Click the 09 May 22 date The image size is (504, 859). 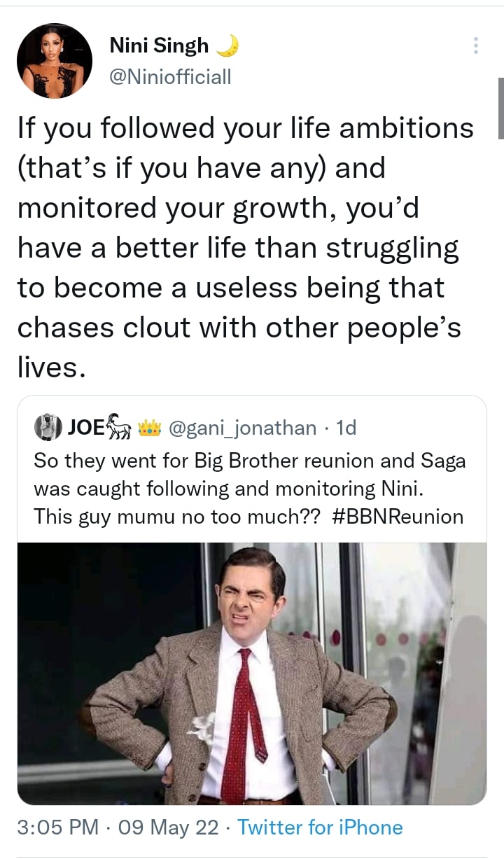(x=169, y=827)
